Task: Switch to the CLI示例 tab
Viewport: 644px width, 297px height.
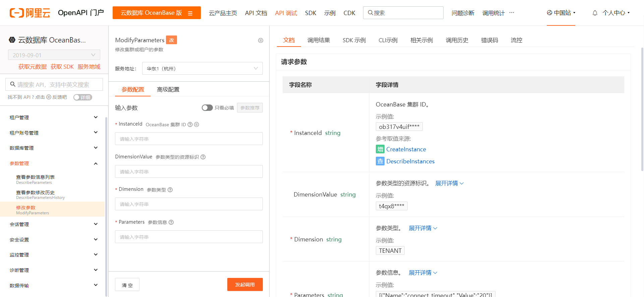Action: point(388,40)
